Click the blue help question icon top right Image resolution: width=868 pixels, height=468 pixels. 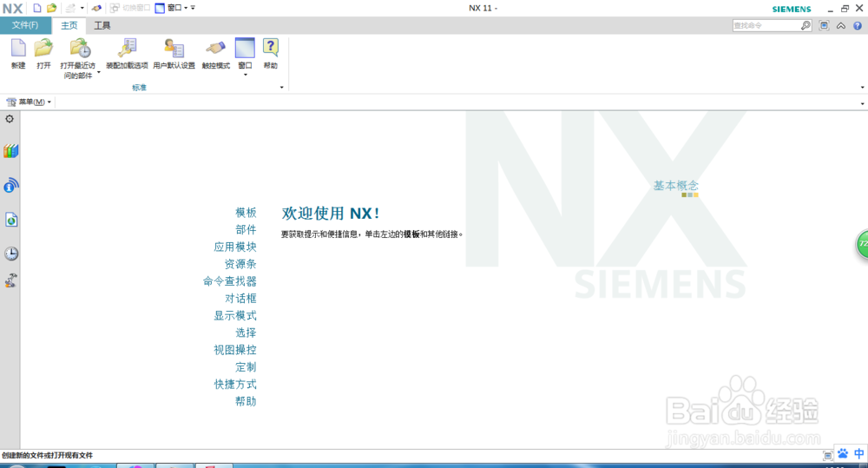[x=858, y=25]
